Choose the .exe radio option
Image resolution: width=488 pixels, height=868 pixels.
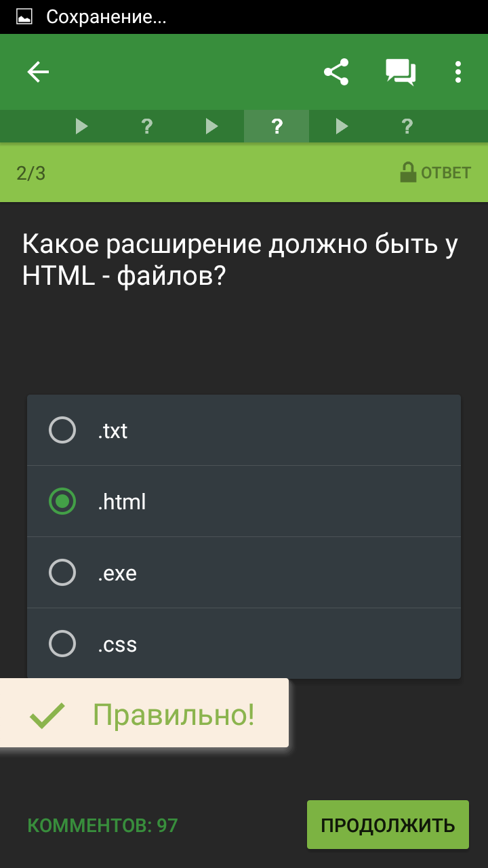coord(62,573)
